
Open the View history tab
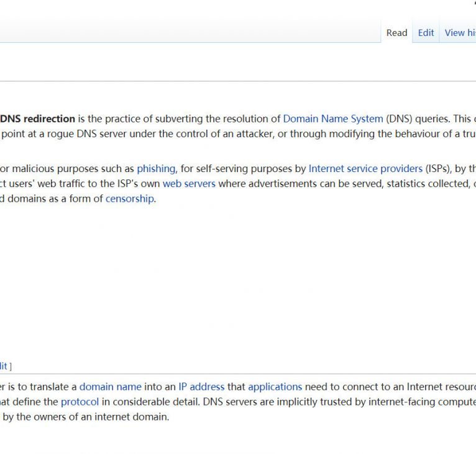(460, 33)
